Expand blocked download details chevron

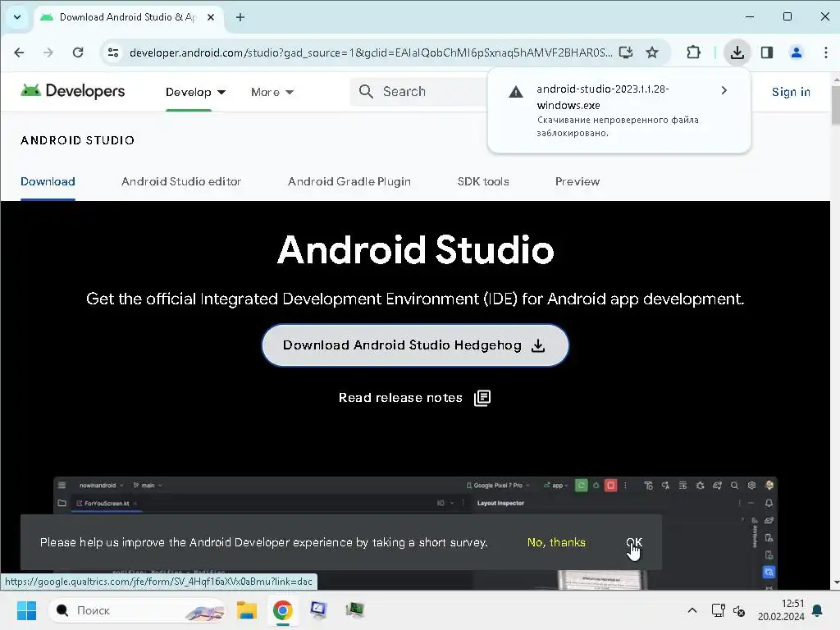[x=724, y=90]
